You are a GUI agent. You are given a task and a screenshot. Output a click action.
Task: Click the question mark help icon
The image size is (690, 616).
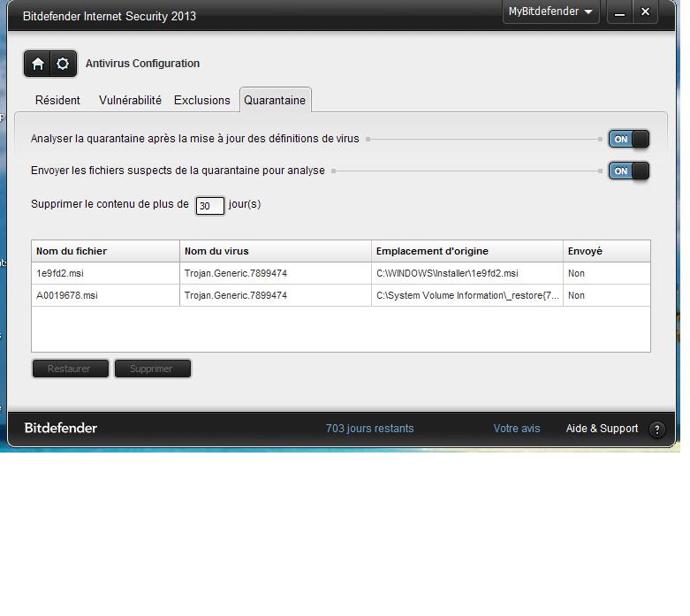click(x=657, y=429)
